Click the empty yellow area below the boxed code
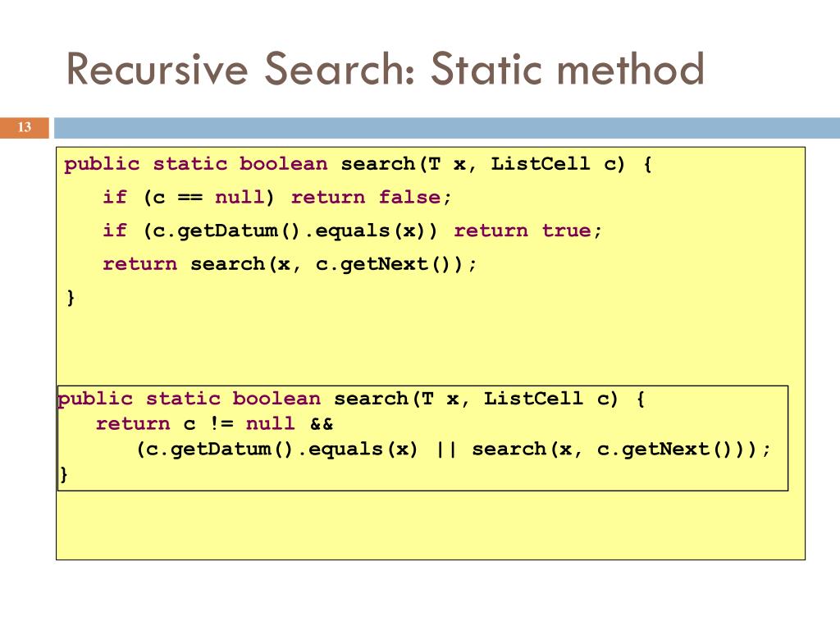The height and width of the screenshot is (630, 840). 430,525
